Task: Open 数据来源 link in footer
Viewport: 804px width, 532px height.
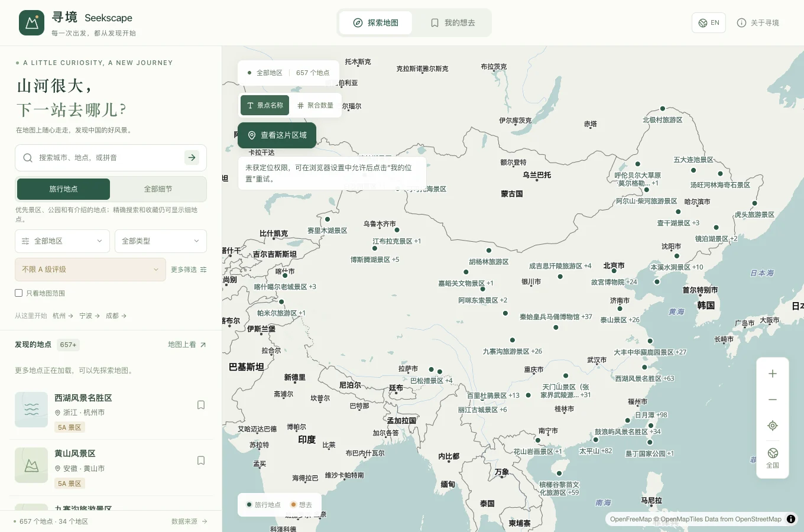Action: click(189, 521)
